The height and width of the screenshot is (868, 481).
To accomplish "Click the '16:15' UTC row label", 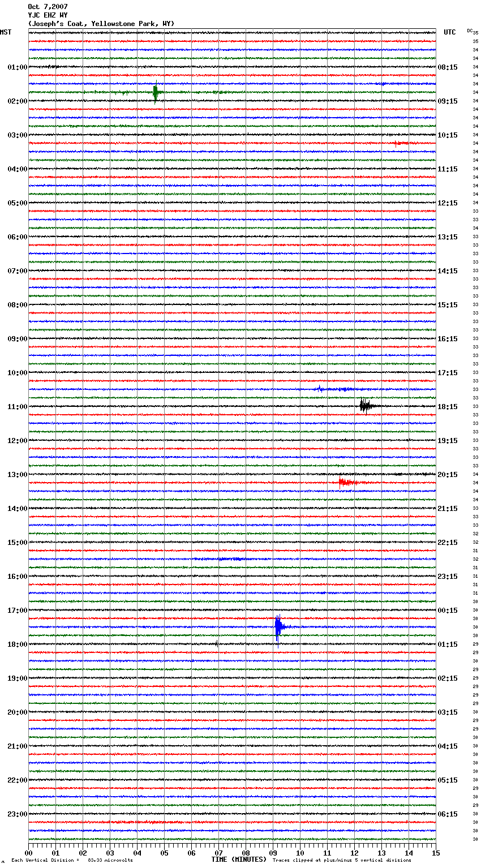I will click(x=448, y=339).
